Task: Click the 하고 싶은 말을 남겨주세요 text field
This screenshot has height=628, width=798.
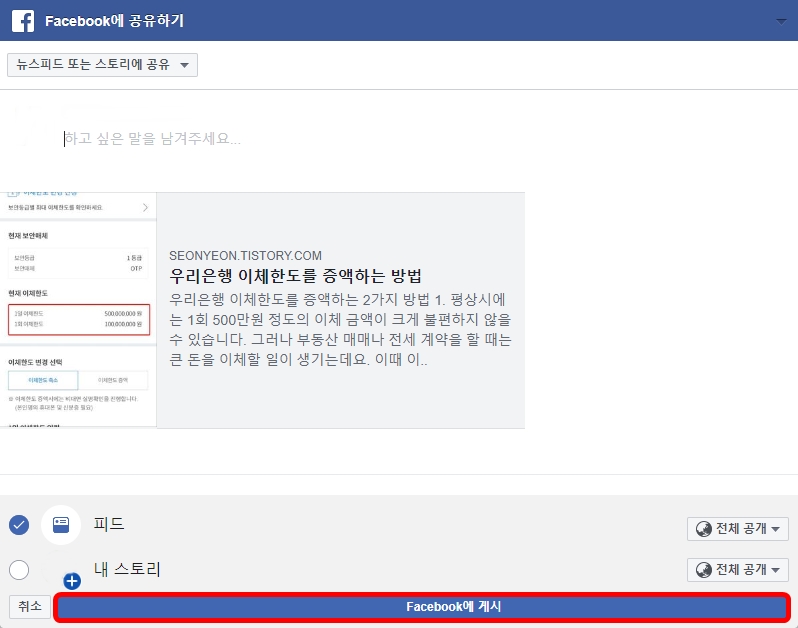Action: (x=153, y=138)
